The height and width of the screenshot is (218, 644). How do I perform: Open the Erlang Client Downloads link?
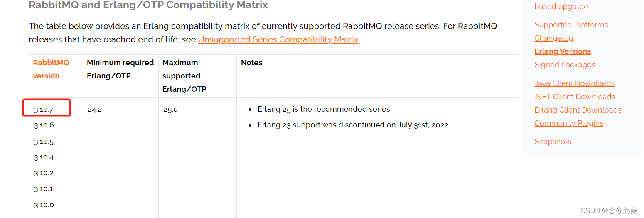578,110
